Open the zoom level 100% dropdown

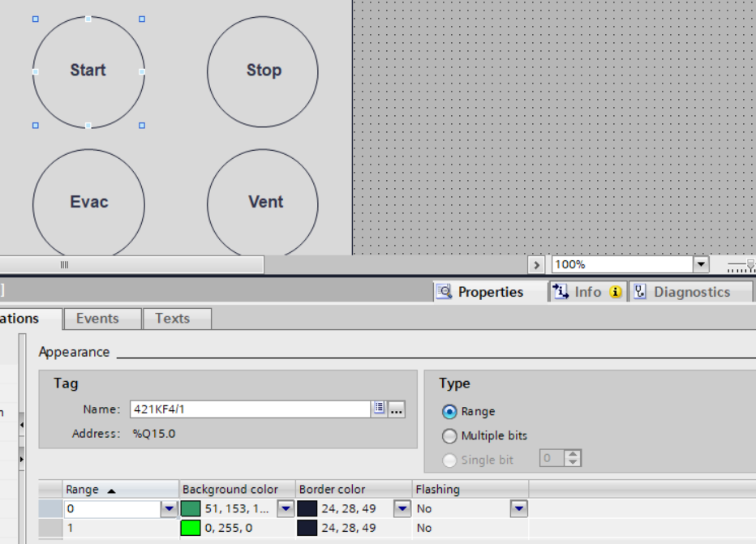click(701, 265)
